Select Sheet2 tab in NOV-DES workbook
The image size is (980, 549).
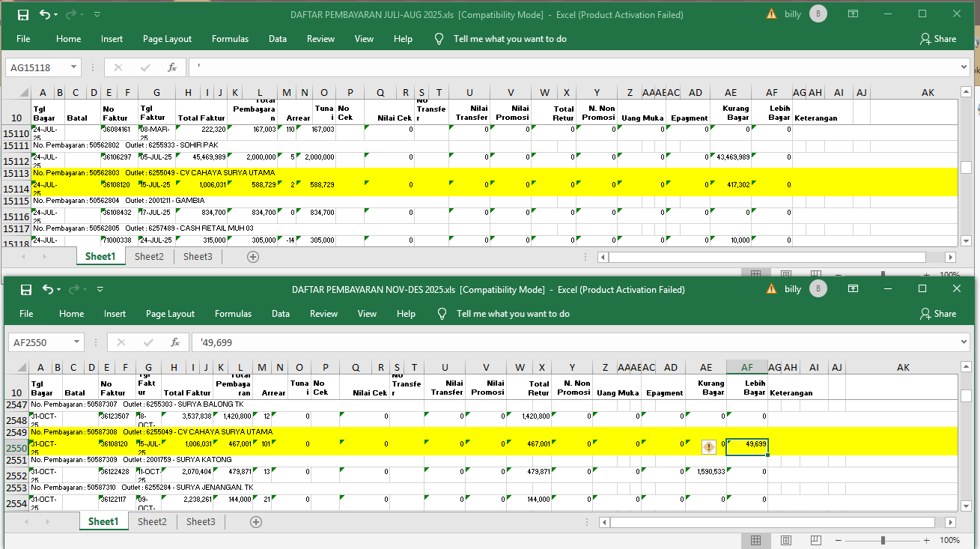152,521
